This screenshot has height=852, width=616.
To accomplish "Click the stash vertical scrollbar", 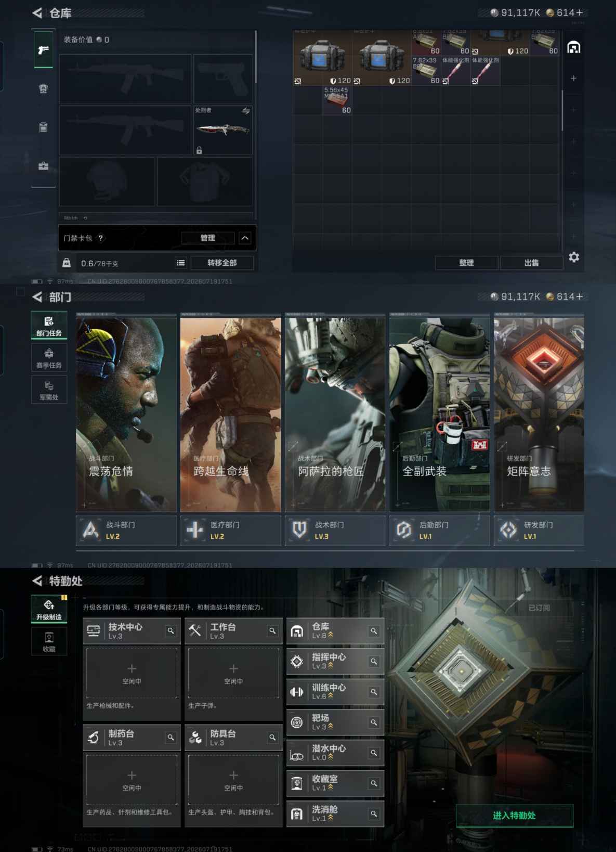I will (x=562, y=111).
